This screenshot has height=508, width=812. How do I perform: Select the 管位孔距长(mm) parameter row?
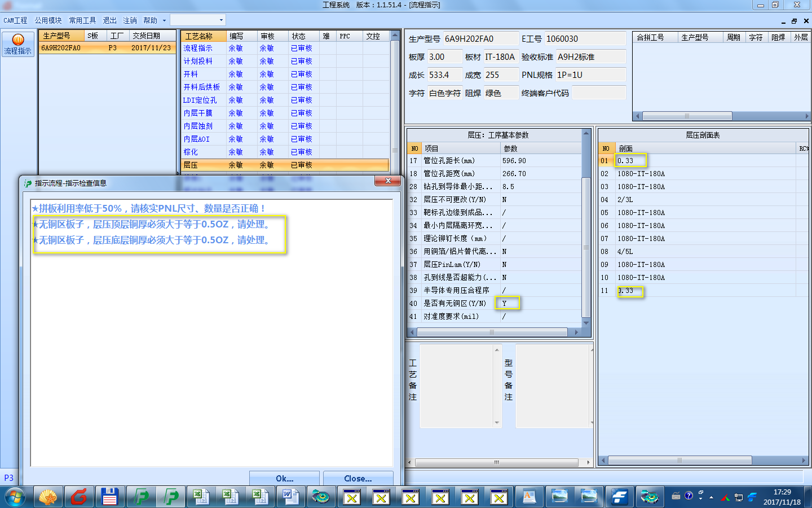tap(494, 161)
